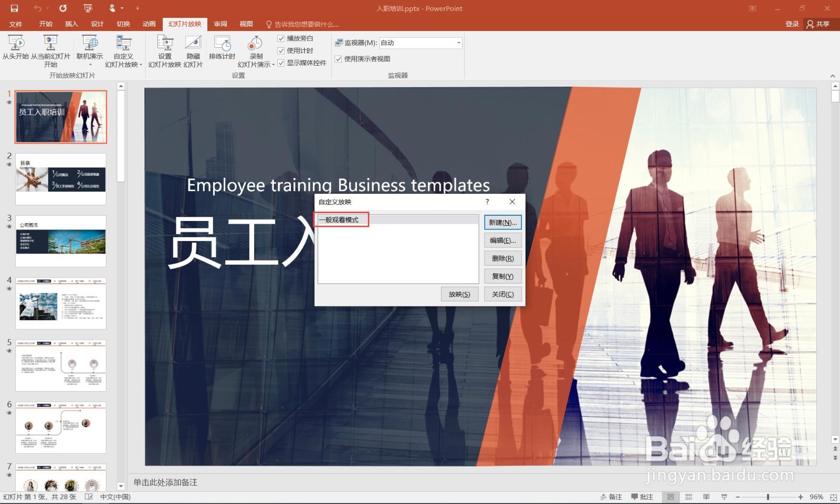The image size is (840, 504).
Task: Collapse the ribbon with the chevron
Action: click(x=833, y=76)
